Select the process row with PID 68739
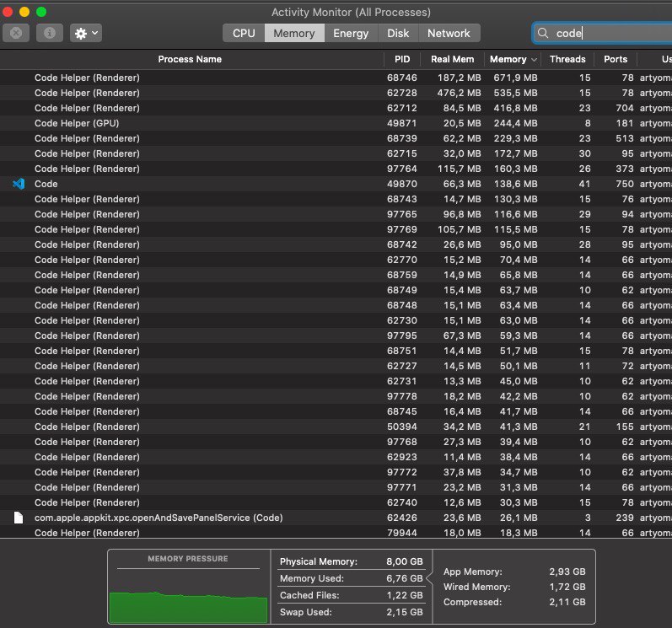The height and width of the screenshot is (628, 672). click(x=336, y=138)
